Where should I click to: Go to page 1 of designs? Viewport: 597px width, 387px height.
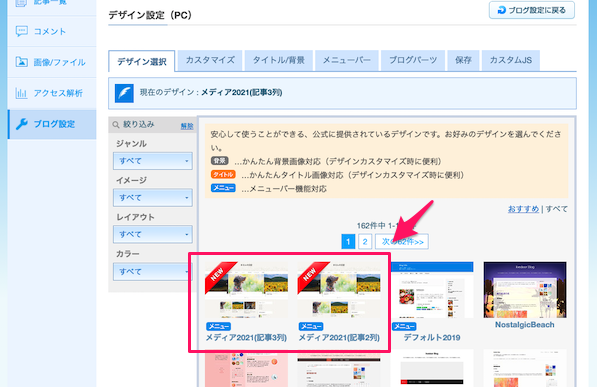348,241
